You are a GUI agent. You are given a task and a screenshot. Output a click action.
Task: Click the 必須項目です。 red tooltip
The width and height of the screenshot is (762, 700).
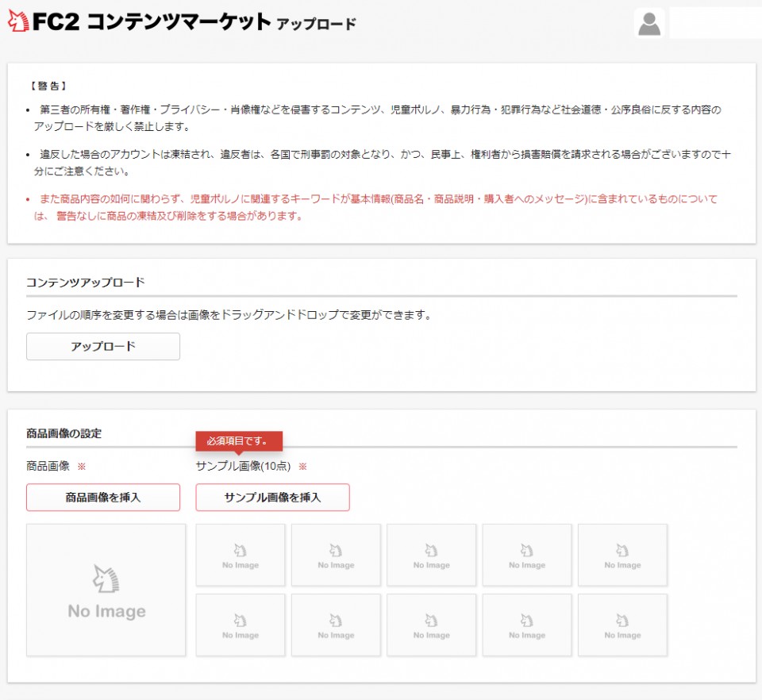[239, 441]
